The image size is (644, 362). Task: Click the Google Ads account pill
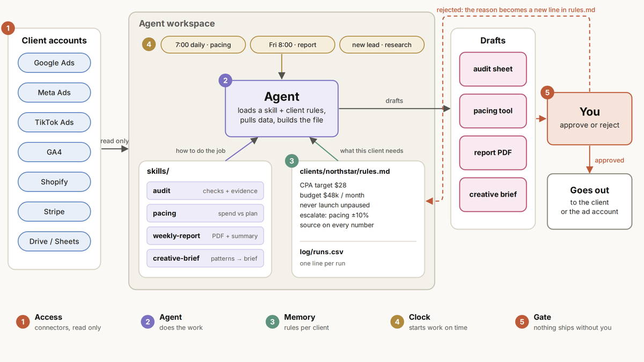54,63
